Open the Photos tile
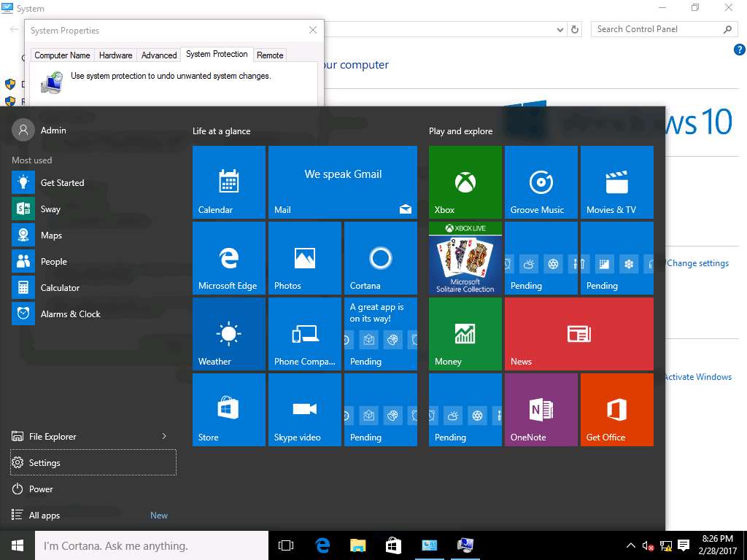The height and width of the screenshot is (560, 747). (304, 257)
